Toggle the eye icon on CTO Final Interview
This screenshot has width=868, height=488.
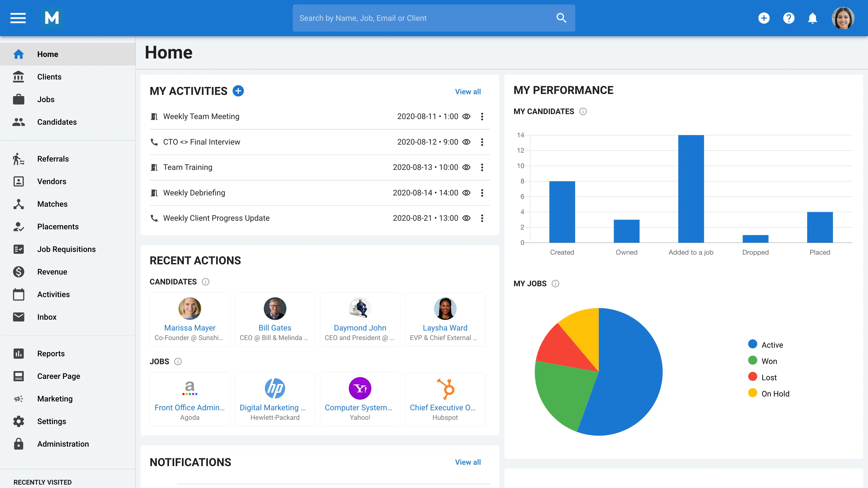466,142
